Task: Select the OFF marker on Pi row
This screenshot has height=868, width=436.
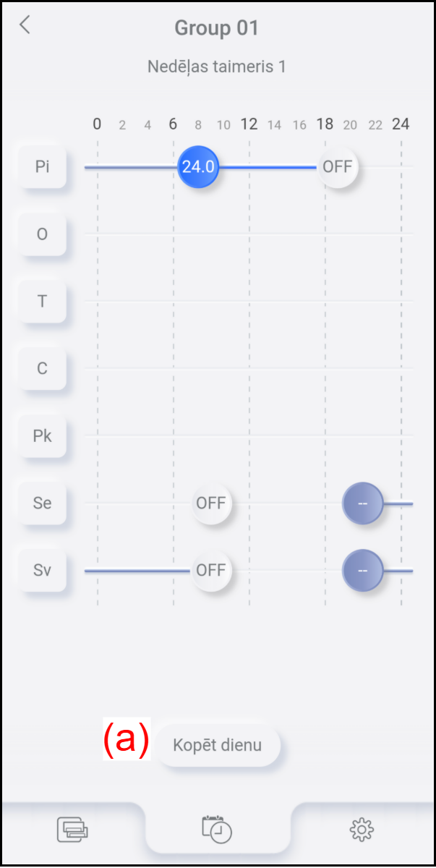Action: pos(338,166)
